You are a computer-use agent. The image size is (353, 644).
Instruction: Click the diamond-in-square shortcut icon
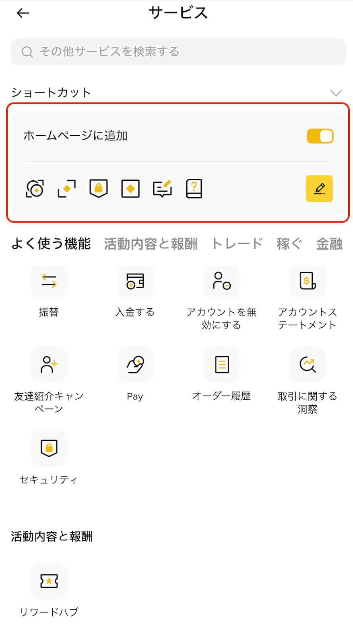click(130, 188)
